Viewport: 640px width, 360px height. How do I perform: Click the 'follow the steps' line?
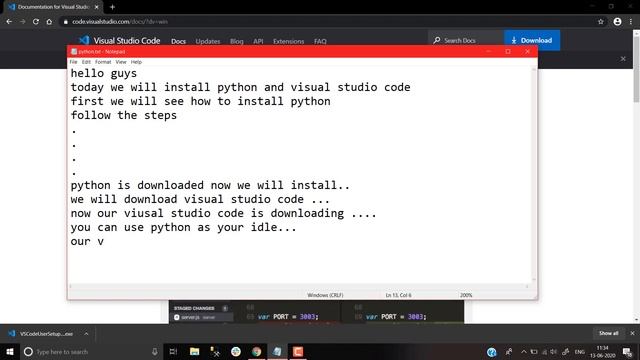click(x=124, y=116)
